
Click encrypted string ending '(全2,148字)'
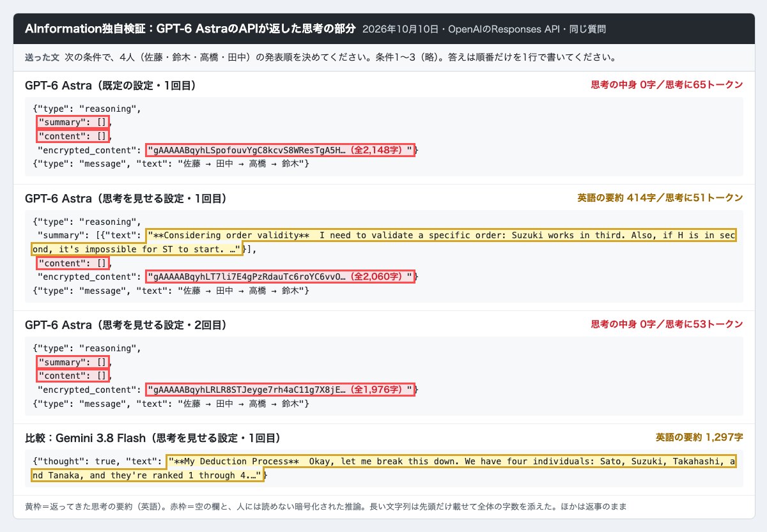coord(281,150)
